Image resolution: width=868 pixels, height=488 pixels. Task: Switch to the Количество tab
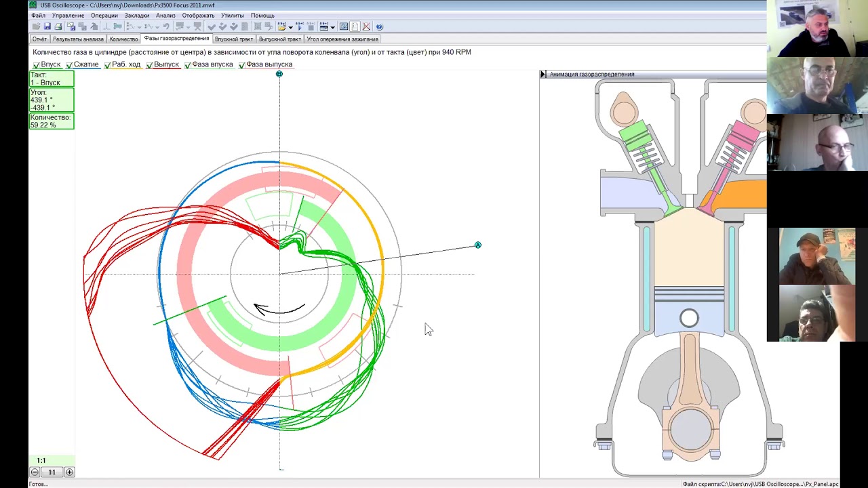click(x=123, y=39)
